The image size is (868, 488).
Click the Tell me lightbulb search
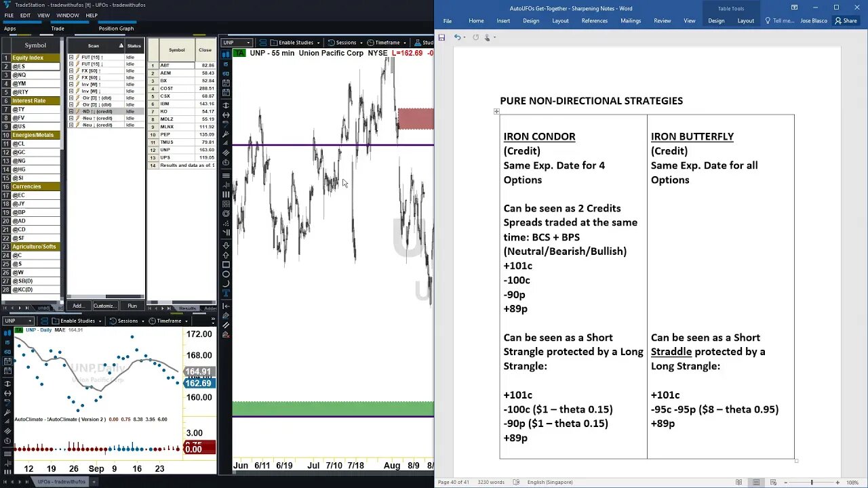pyautogui.click(x=768, y=20)
